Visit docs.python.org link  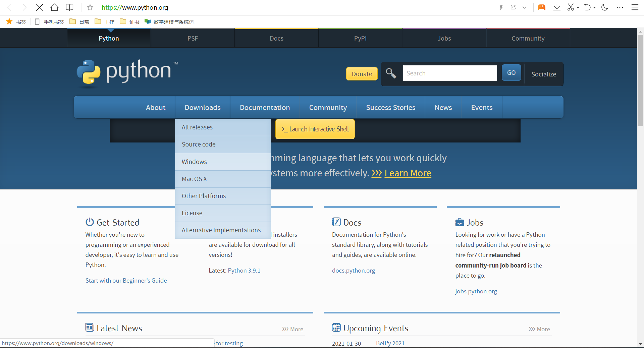point(354,271)
